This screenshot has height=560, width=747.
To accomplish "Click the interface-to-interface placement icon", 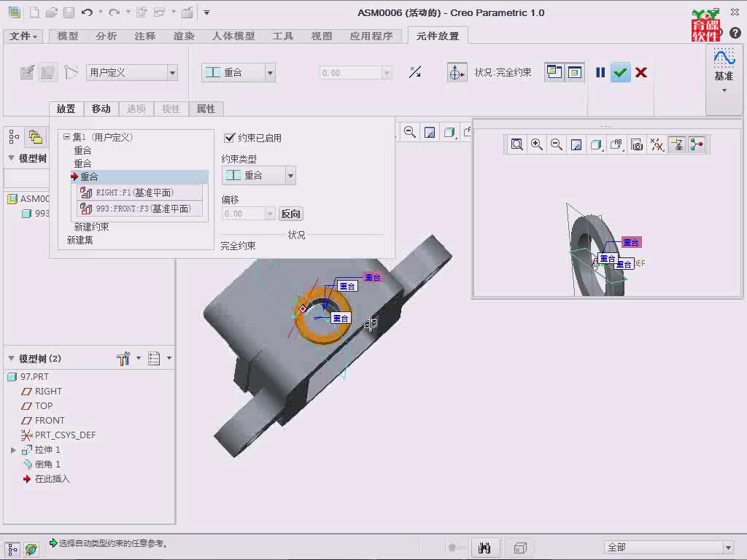I will click(27, 72).
